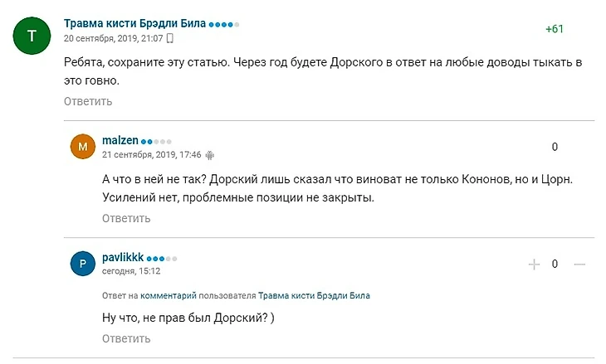Click the mobile device icon after 21:07
Viewport: 606px width, 364px height.
point(170,38)
